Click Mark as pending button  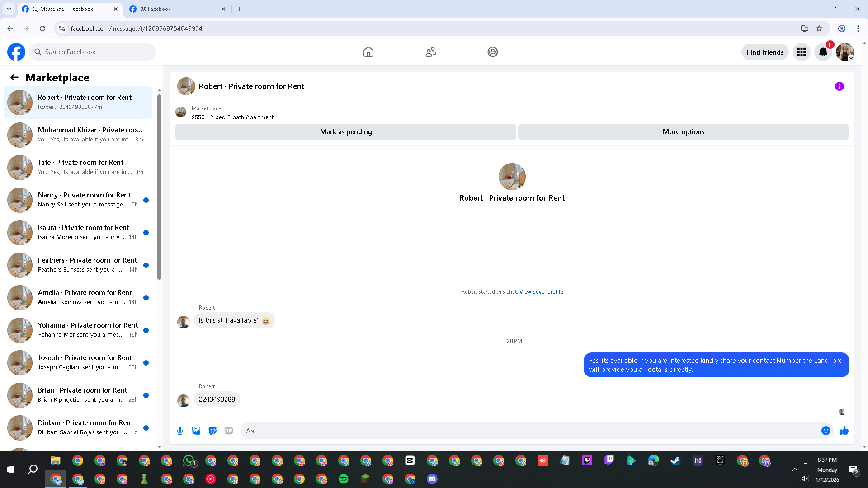point(345,132)
